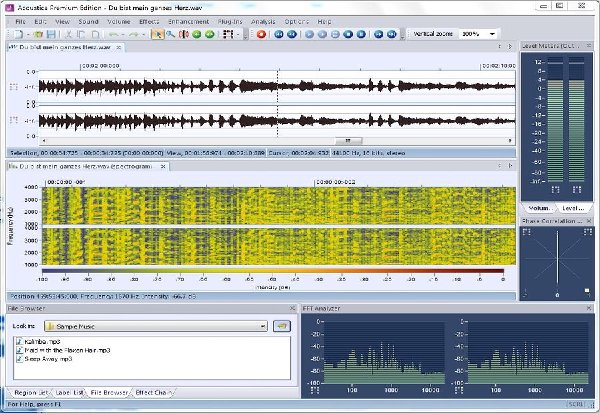Open the Look in folder dropdown
Image resolution: width=600 pixels, height=413 pixels.
[x=262, y=326]
